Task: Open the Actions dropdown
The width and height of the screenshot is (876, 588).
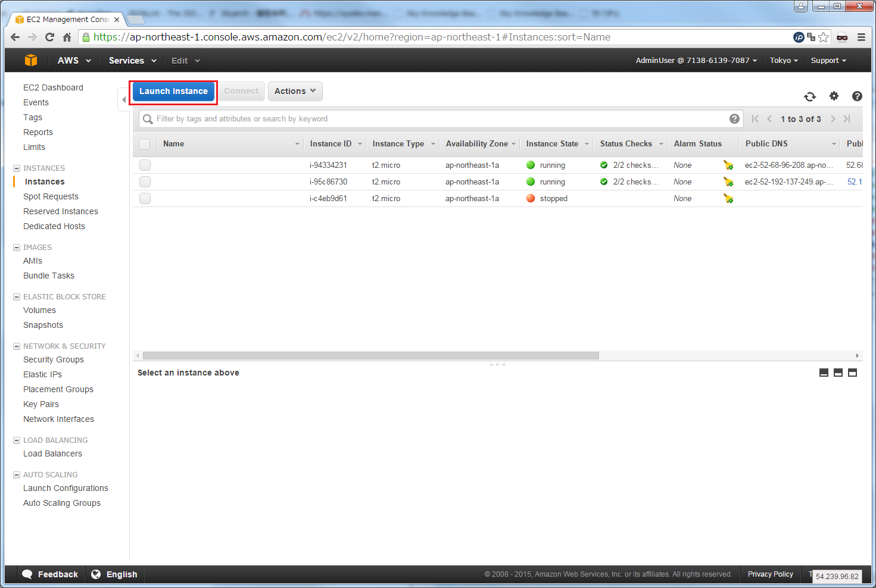Action: tap(295, 91)
